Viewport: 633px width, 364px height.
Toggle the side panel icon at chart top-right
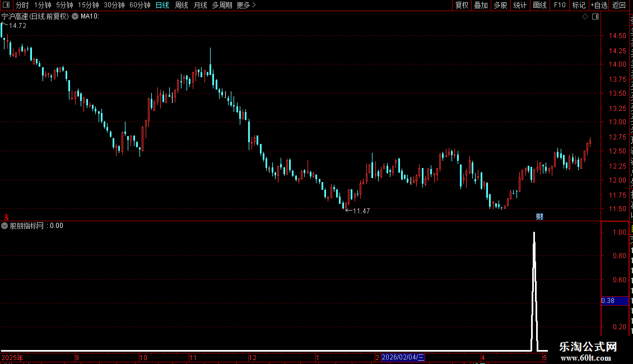(x=595, y=17)
